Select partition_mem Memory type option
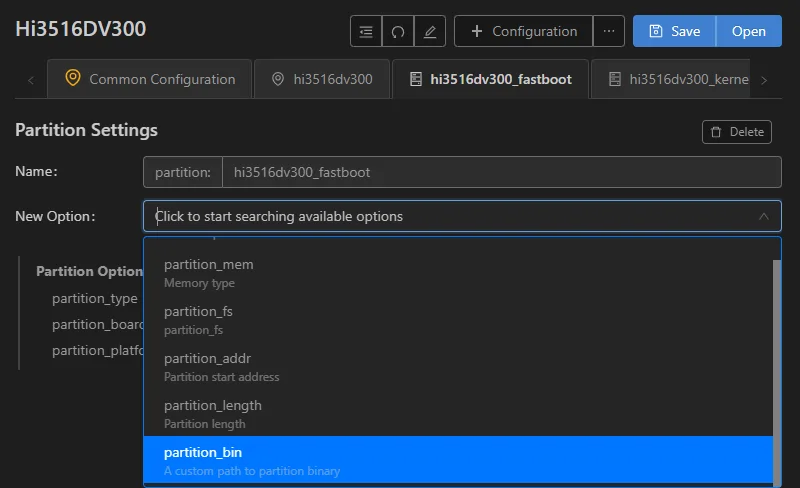This screenshot has height=488, width=800. (x=458, y=273)
